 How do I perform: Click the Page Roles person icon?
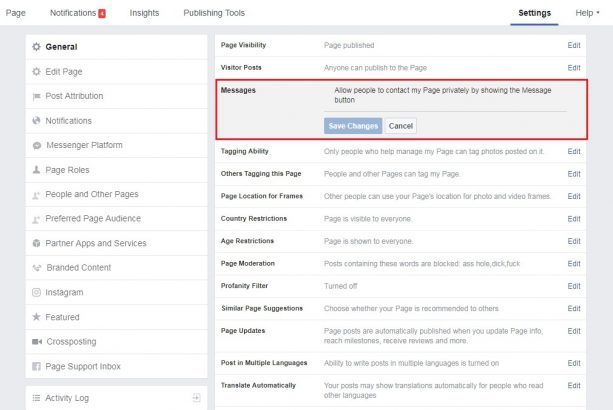(x=37, y=170)
